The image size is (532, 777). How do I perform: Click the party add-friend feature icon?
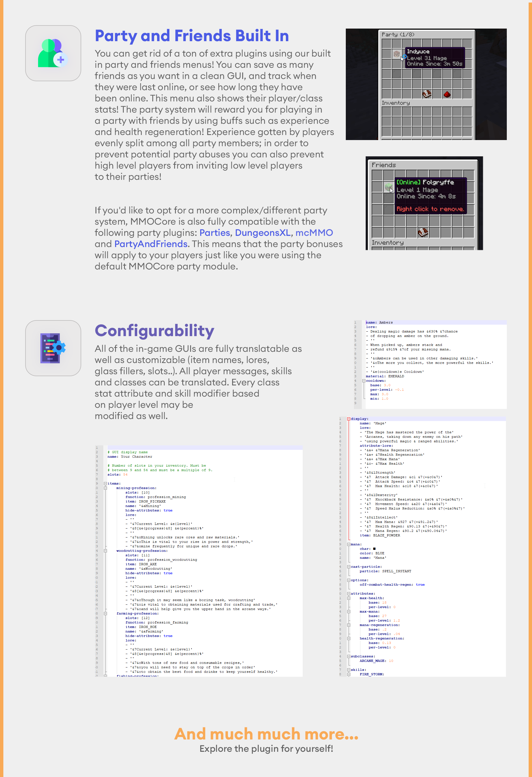point(53,53)
